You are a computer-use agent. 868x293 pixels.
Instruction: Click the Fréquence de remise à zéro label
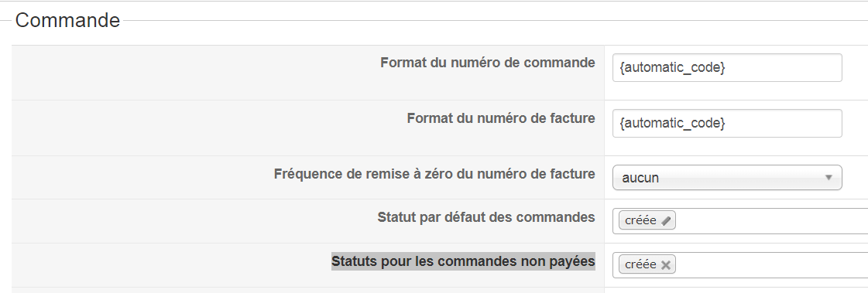pyautogui.click(x=434, y=174)
